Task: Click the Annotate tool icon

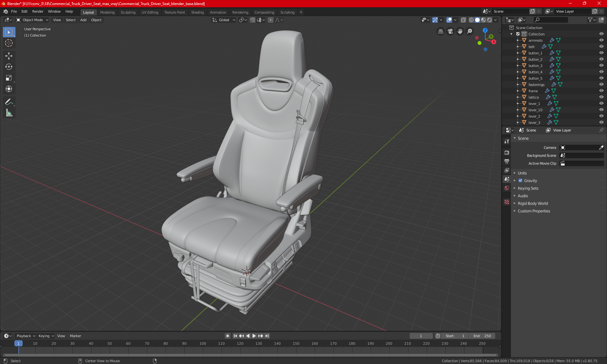Action: 9,101
